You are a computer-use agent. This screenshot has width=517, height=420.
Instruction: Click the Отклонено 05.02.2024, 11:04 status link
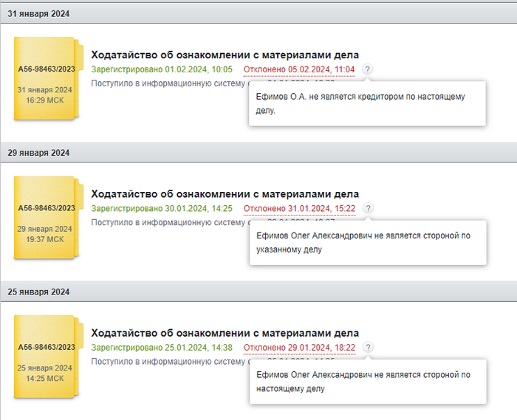click(x=299, y=69)
